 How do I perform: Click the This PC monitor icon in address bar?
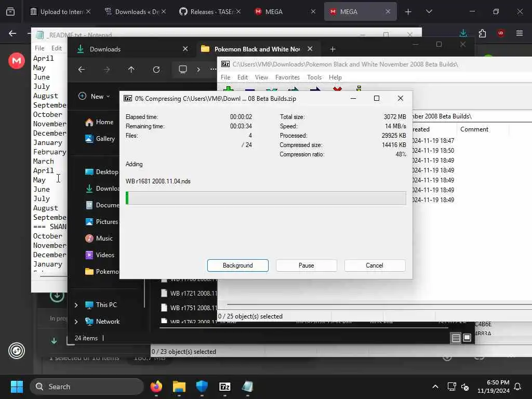pos(183,70)
